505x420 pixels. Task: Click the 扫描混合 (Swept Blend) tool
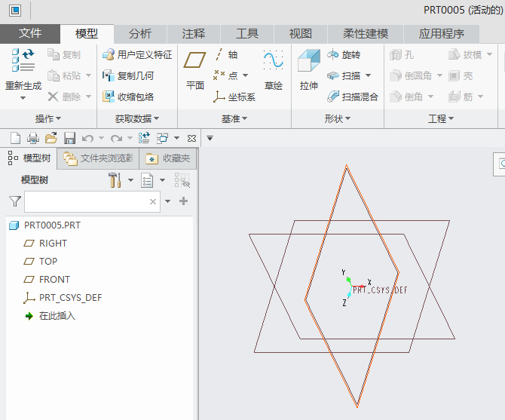[353, 97]
